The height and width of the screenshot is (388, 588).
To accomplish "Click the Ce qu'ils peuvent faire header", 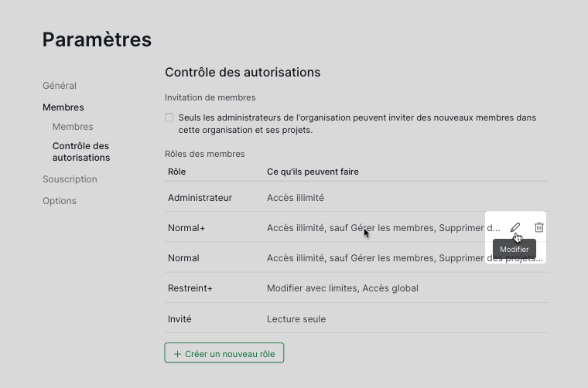I will click(x=313, y=172).
